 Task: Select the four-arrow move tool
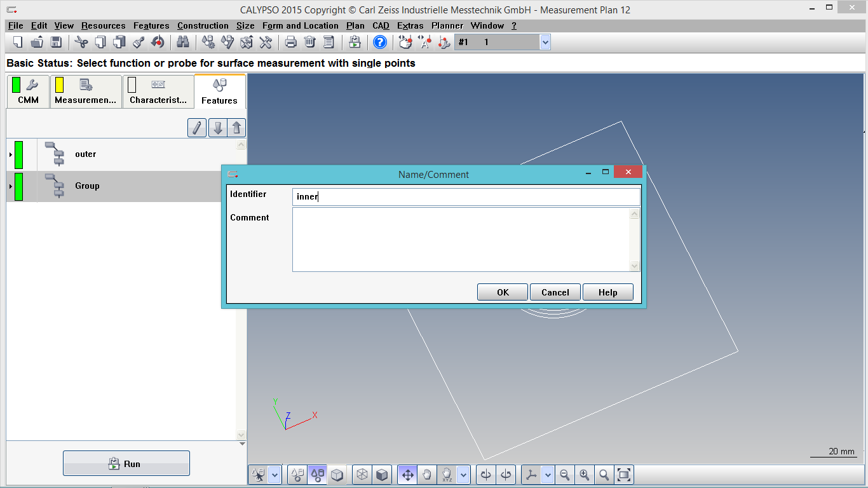(x=407, y=475)
